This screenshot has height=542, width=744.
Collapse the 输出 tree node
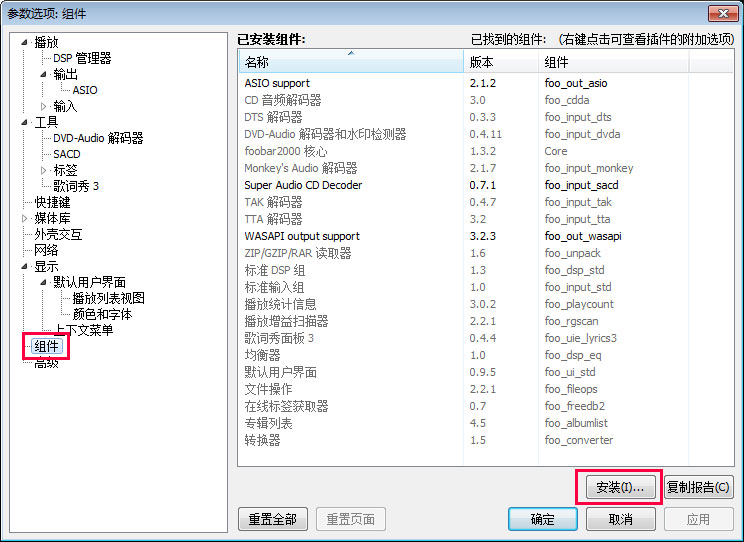point(44,74)
